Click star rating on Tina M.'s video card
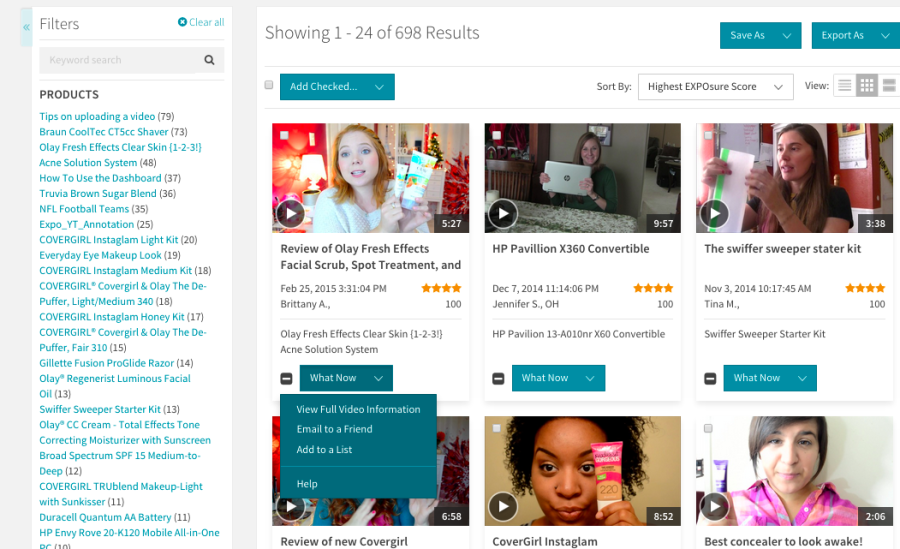The width and height of the screenshot is (900, 549). pos(865,288)
